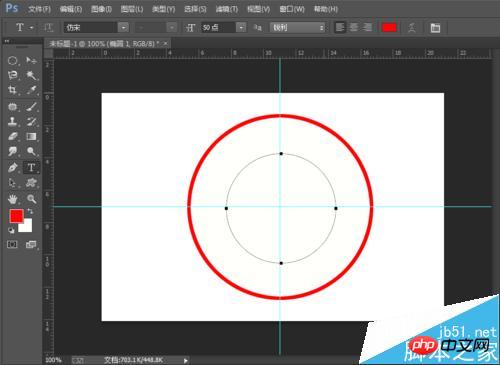This screenshot has height=365, width=500.
Task: Reset default foreground and background colors
Action: (12, 230)
